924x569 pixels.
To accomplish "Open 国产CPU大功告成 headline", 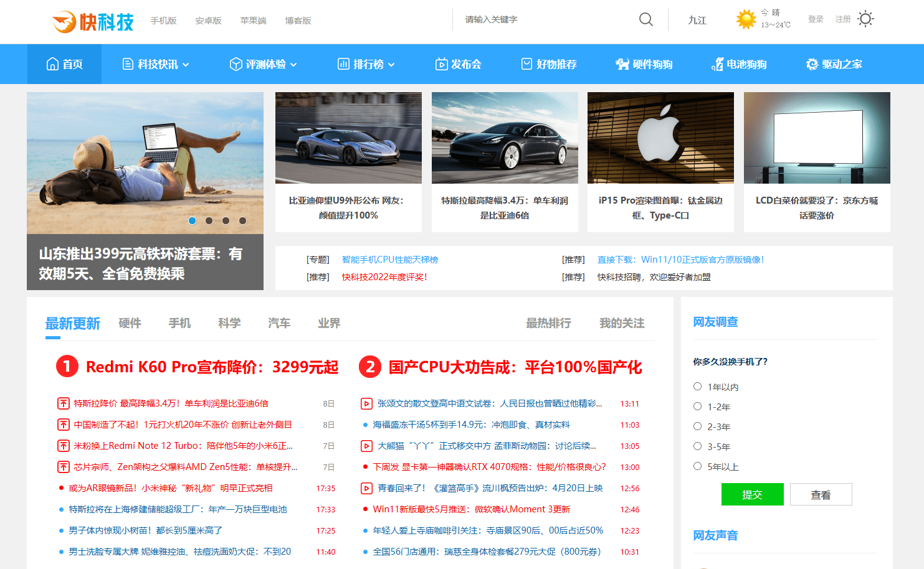I will pyautogui.click(x=515, y=367).
